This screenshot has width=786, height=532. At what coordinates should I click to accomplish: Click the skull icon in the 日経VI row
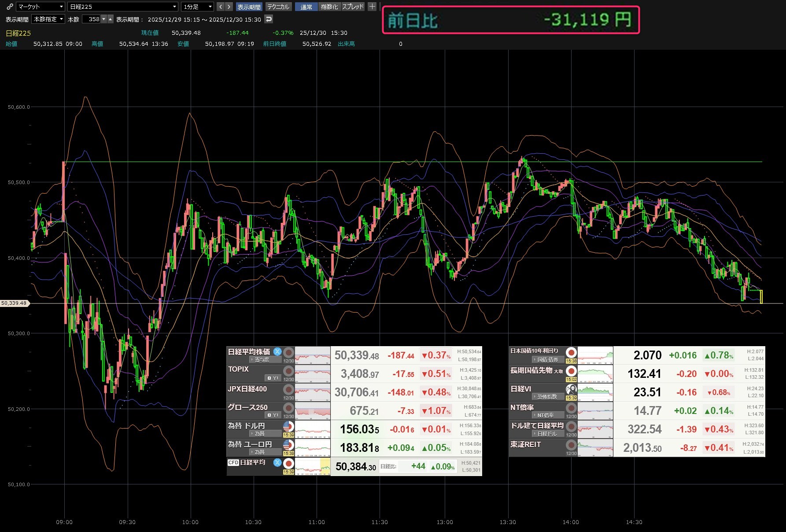(571, 389)
